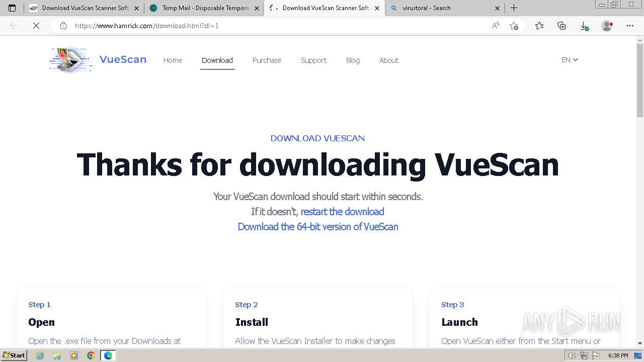
Task: Open Action Center flag icon
Action: click(x=595, y=355)
